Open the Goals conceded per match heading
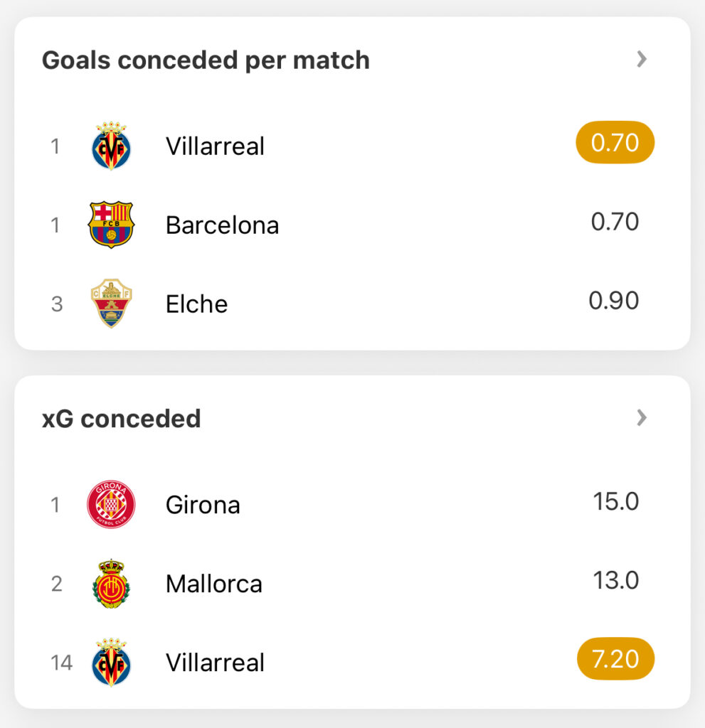Screen dimensions: 705x728 click(206, 60)
